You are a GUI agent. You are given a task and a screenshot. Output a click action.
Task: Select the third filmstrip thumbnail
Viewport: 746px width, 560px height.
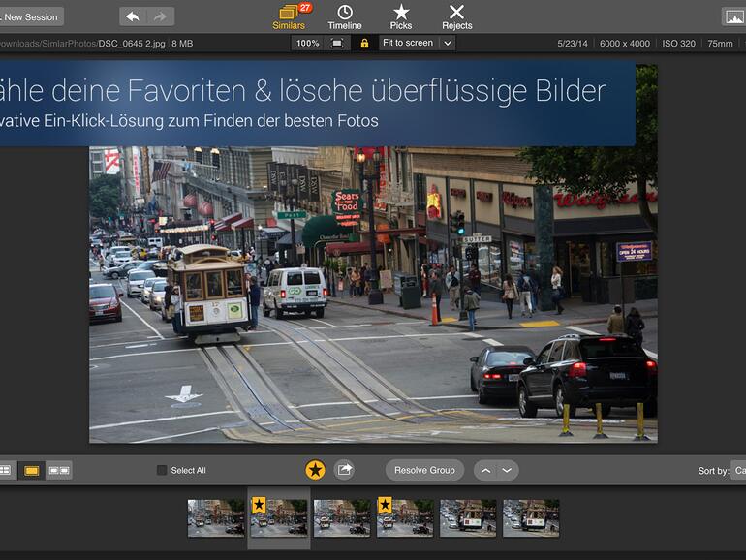point(342,518)
